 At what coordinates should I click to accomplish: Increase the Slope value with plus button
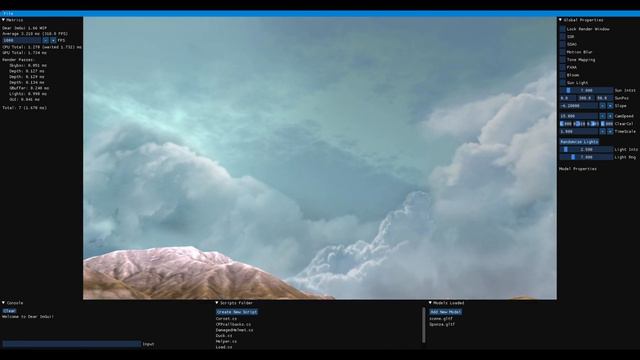pyautogui.click(x=610, y=106)
